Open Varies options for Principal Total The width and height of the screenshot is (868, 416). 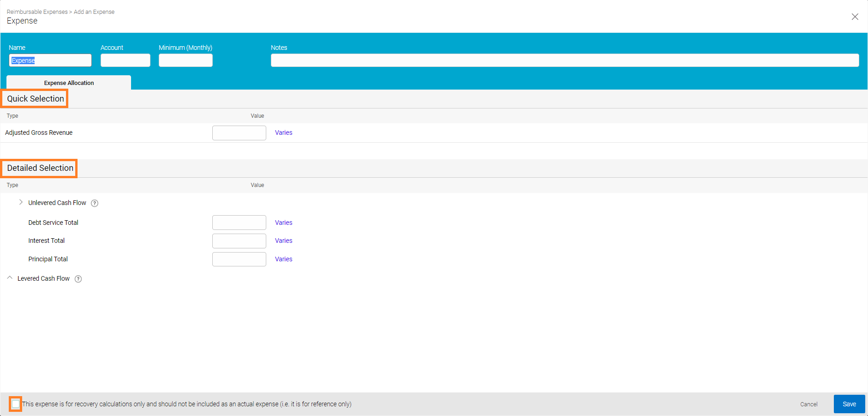click(x=283, y=259)
